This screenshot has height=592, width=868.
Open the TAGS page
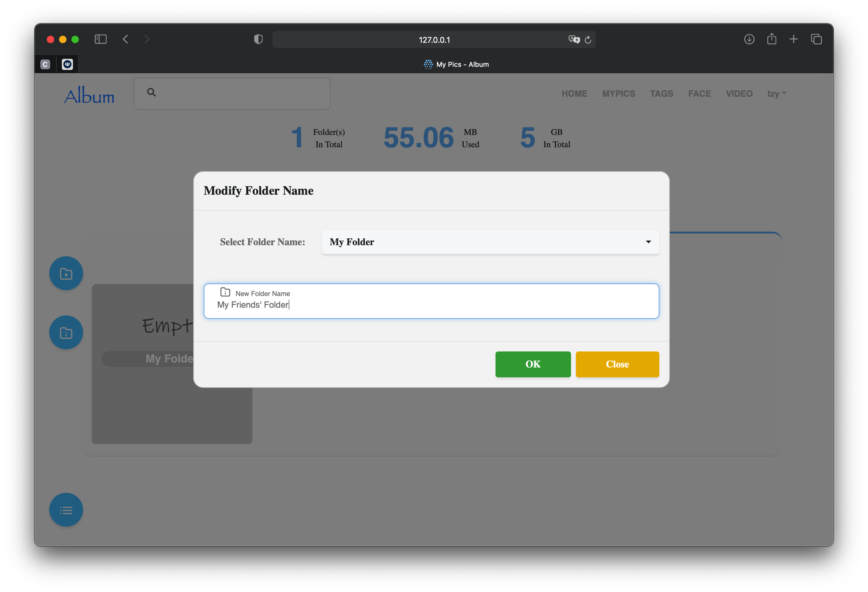tap(661, 93)
